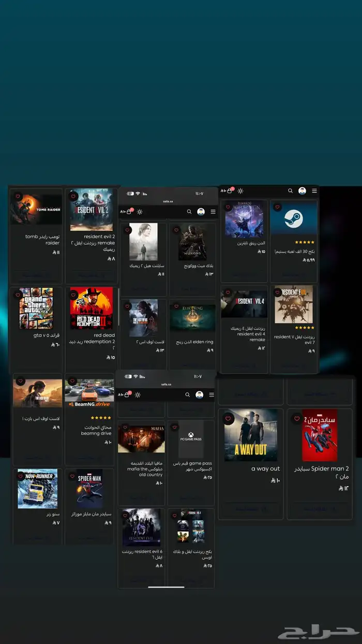Favorite the Red Dead Redemption 2 heart
Image resolution: width=362 pixels, height=644 pixels.
(x=73, y=295)
